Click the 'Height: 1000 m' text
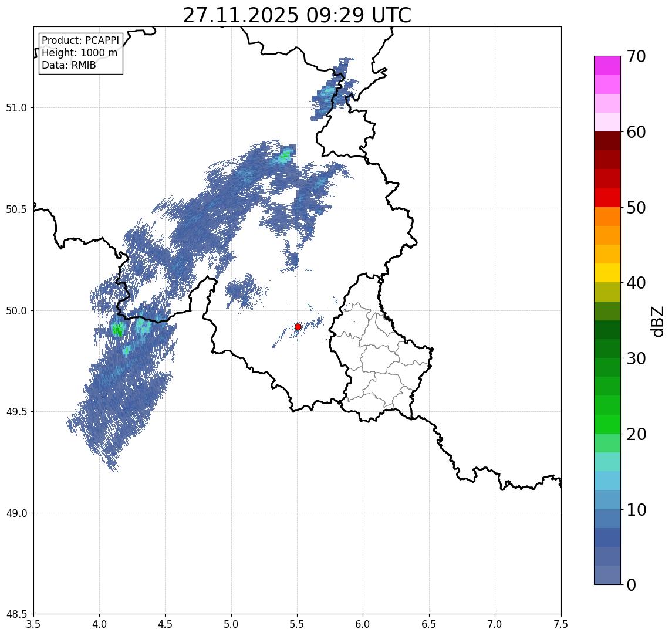 79,53
